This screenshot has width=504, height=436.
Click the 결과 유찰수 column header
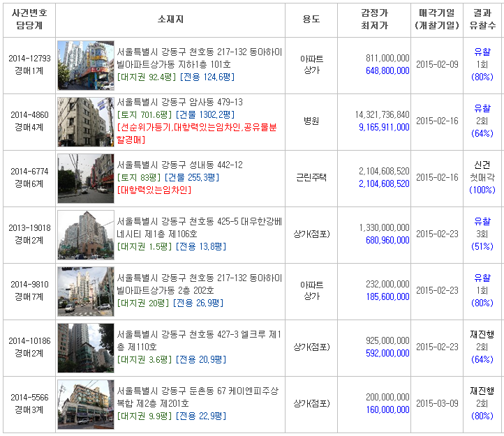click(482, 20)
